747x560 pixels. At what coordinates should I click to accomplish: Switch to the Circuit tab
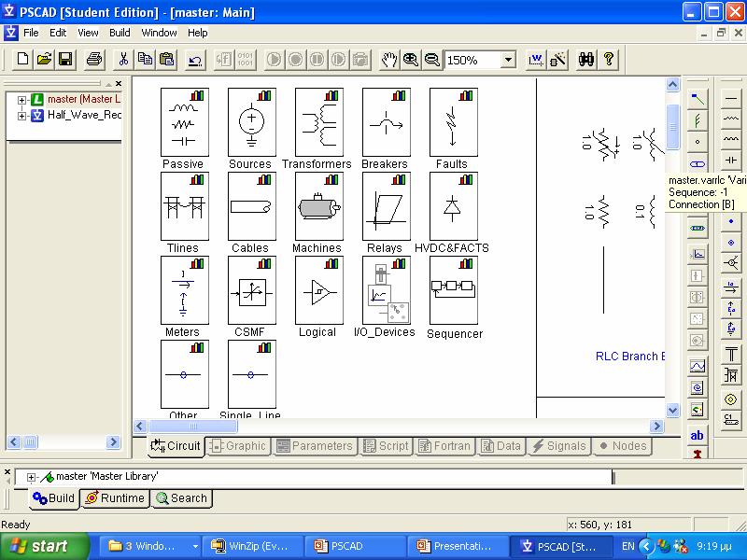pyautogui.click(x=176, y=446)
